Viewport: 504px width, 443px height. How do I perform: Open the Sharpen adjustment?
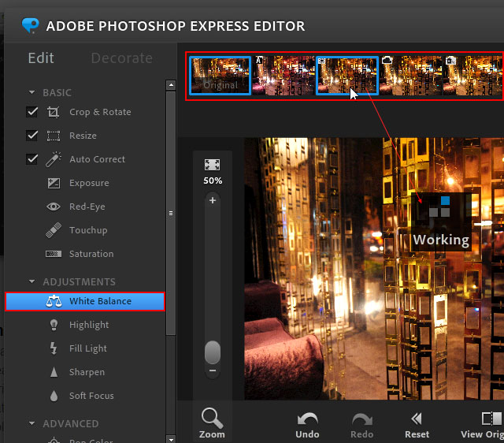pyautogui.click(x=87, y=372)
